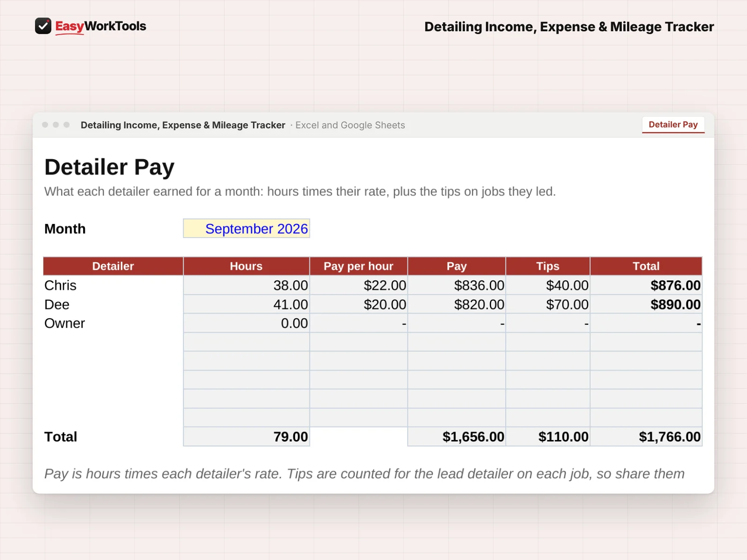Click the Detailer Pay page heading
This screenshot has width=747, height=560.
[x=109, y=168]
